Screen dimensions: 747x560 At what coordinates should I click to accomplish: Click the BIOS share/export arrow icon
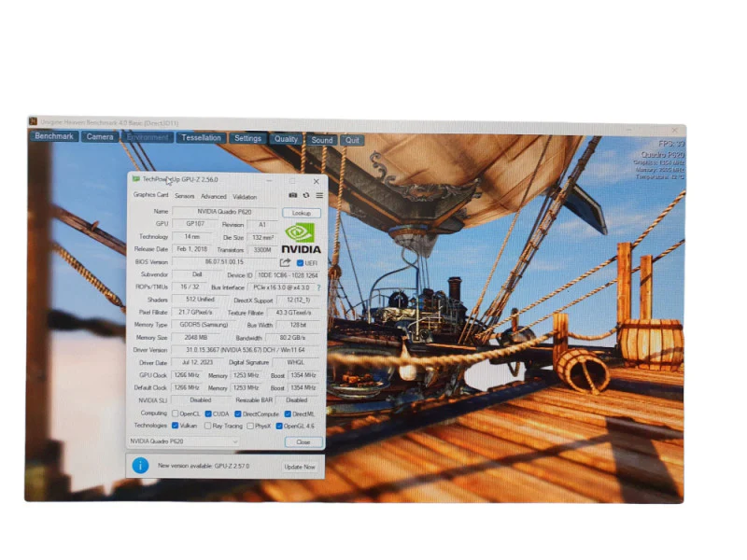pos(285,262)
